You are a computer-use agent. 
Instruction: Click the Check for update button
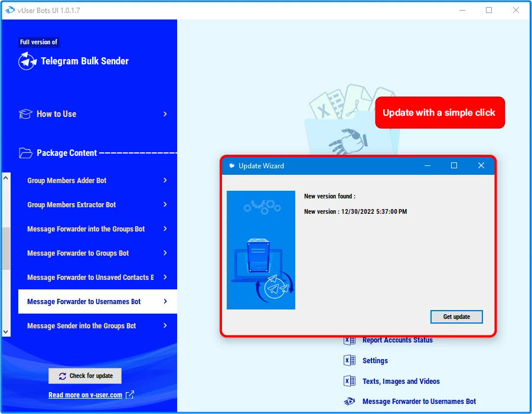[x=85, y=376]
